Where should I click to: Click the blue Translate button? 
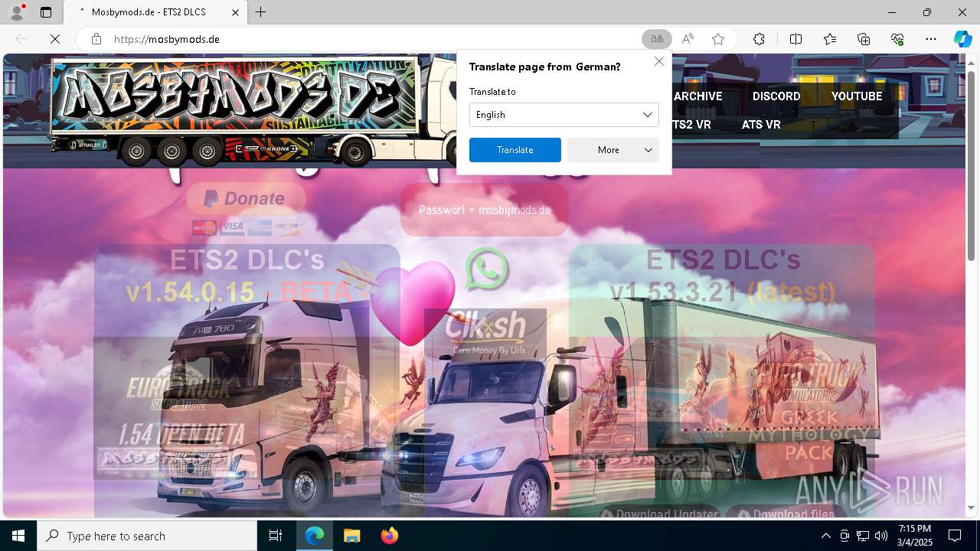(x=515, y=150)
